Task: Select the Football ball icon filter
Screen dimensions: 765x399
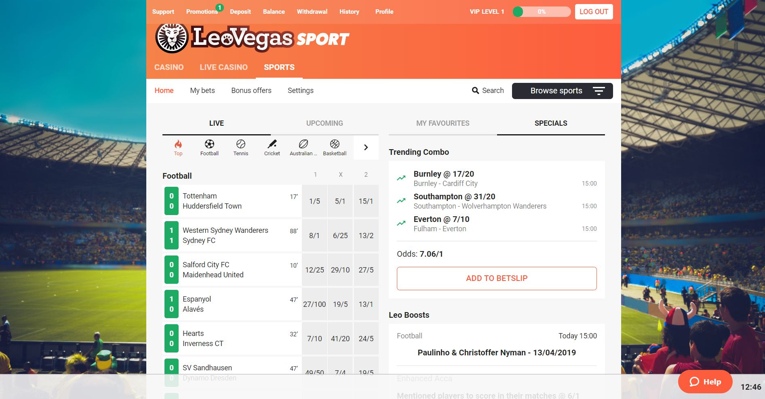Action: (209, 147)
